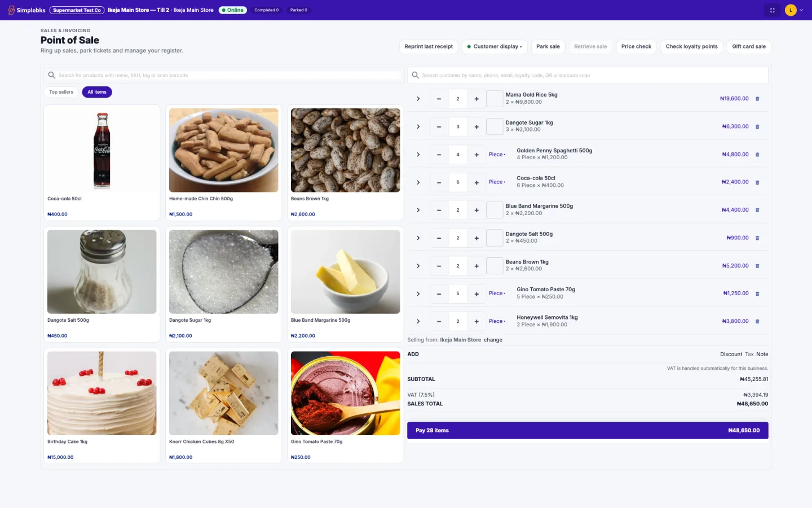Image resolution: width=812 pixels, height=508 pixels.
Task: Remove Gino Tomato Paste 70g cart line
Action: click(757, 294)
